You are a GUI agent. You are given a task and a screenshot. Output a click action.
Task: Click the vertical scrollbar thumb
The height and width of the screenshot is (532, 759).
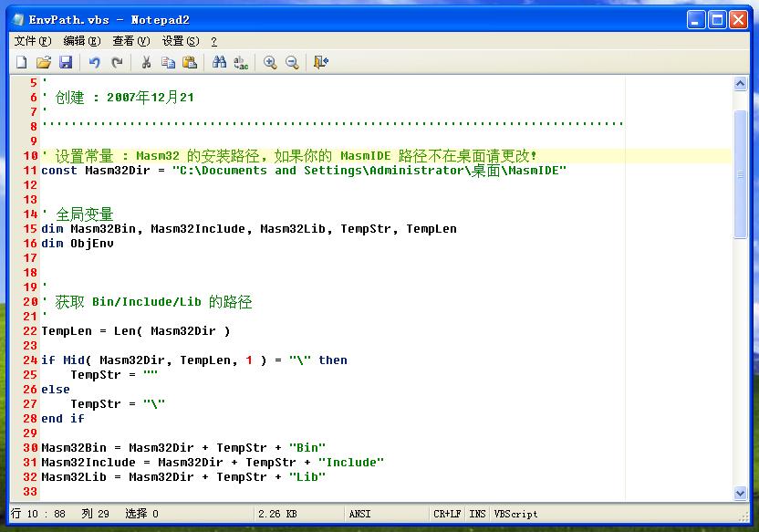pos(740,174)
